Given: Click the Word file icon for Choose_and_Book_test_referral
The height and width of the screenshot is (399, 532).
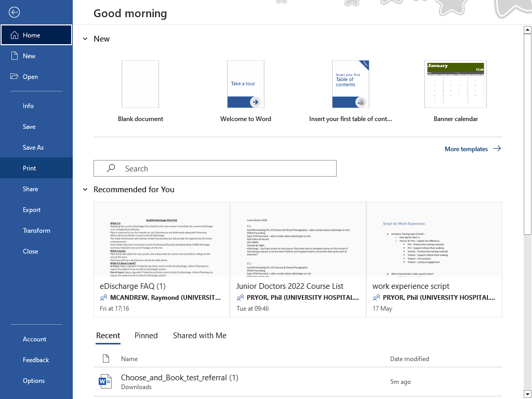Looking at the screenshot, I should click(x=105, y=382).
